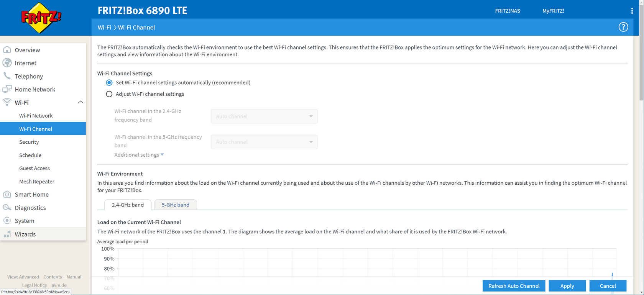This screenshot has height=295, width=644.
Task: Open Smart Home in the sidebar
Action: (32, 194)
